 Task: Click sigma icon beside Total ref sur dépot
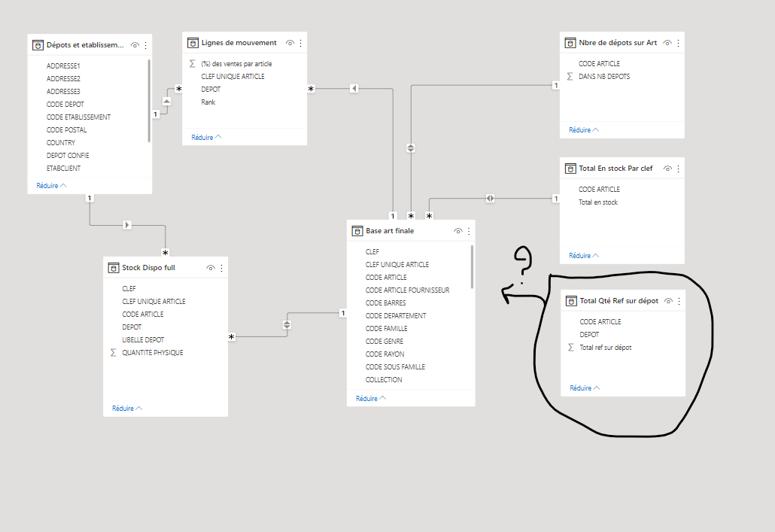coord(571,348)
